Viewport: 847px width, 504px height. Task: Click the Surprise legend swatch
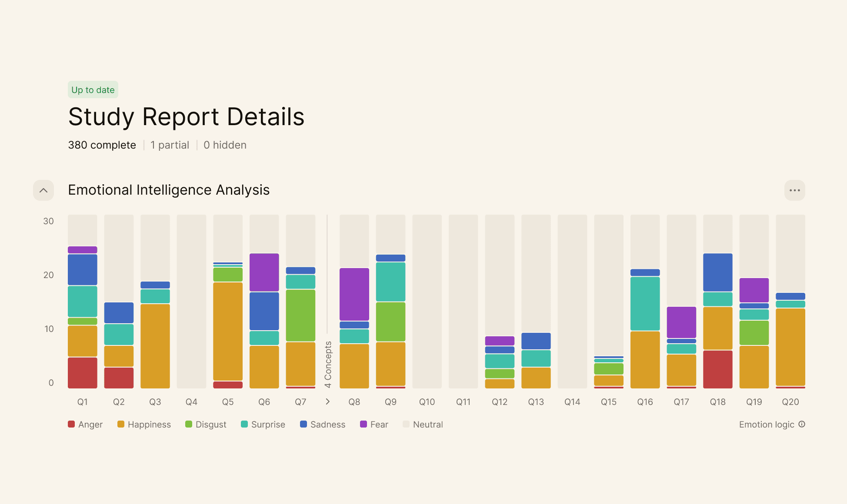244,424
